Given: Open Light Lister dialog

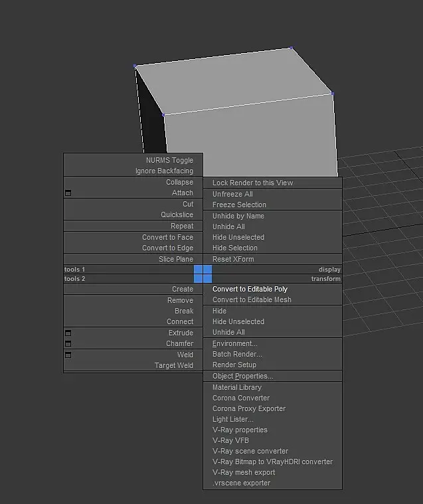Looking at the screenshot, I should [x=232, y=419].
